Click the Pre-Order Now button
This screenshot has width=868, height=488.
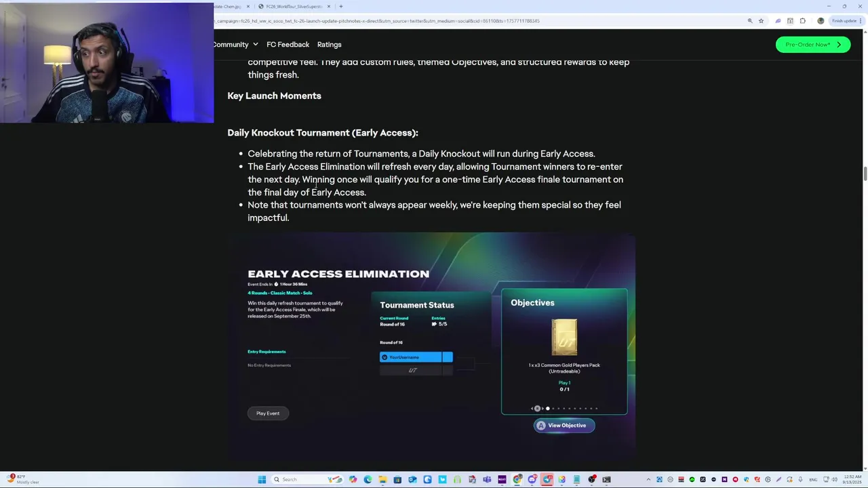[812, 45]
